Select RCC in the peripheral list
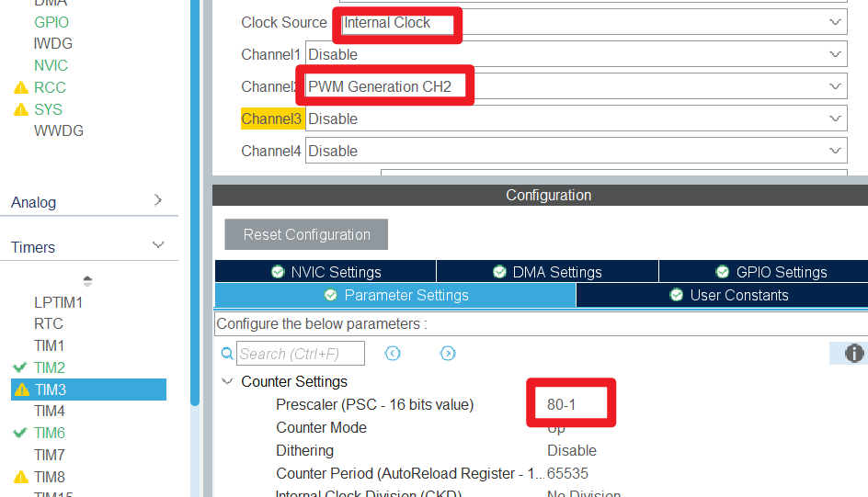The height and width of the screenshot is (497, 868). click(x=50, y=87)
